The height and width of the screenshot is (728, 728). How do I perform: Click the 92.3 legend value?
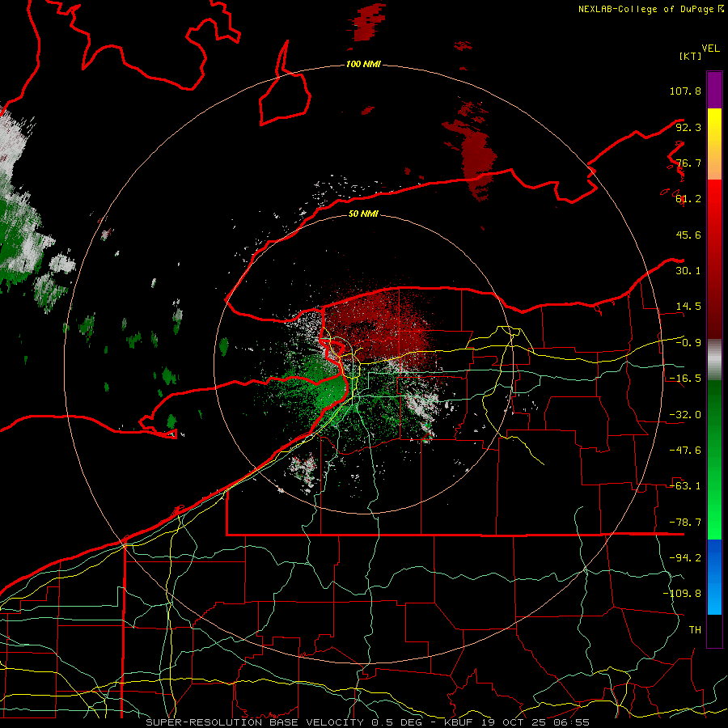(x=688, y=127)
